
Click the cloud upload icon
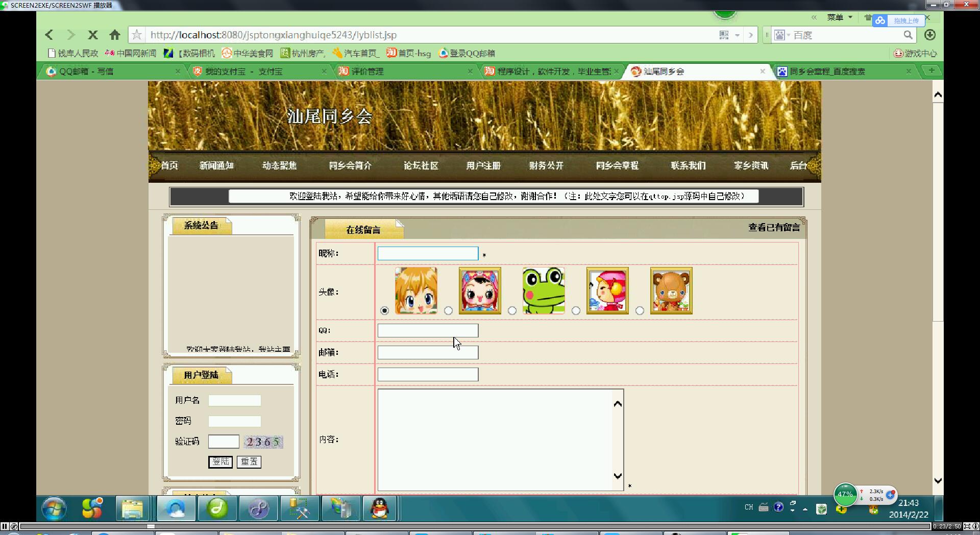click(x=880, y=20)
